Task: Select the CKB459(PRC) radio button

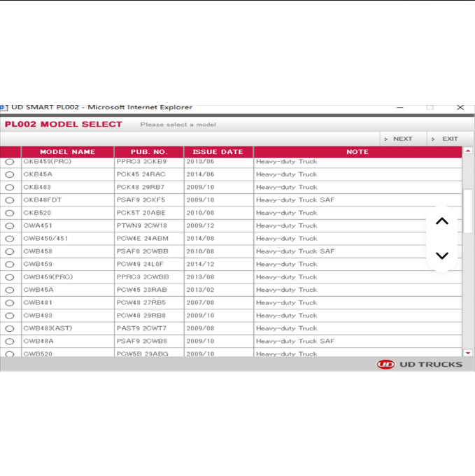Action: click(10, 162)
